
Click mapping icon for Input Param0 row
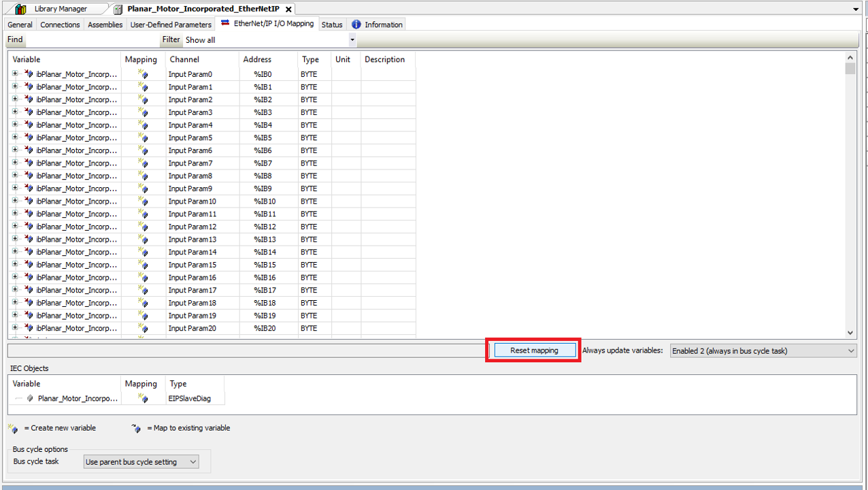tap(143, 74)
